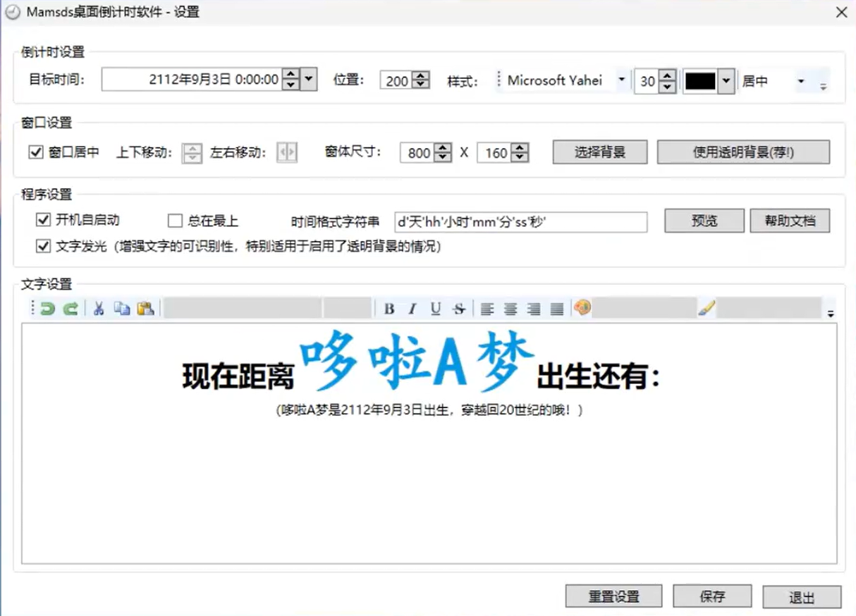Open the 居中 alignment dropdown

(x=800, y=81)
